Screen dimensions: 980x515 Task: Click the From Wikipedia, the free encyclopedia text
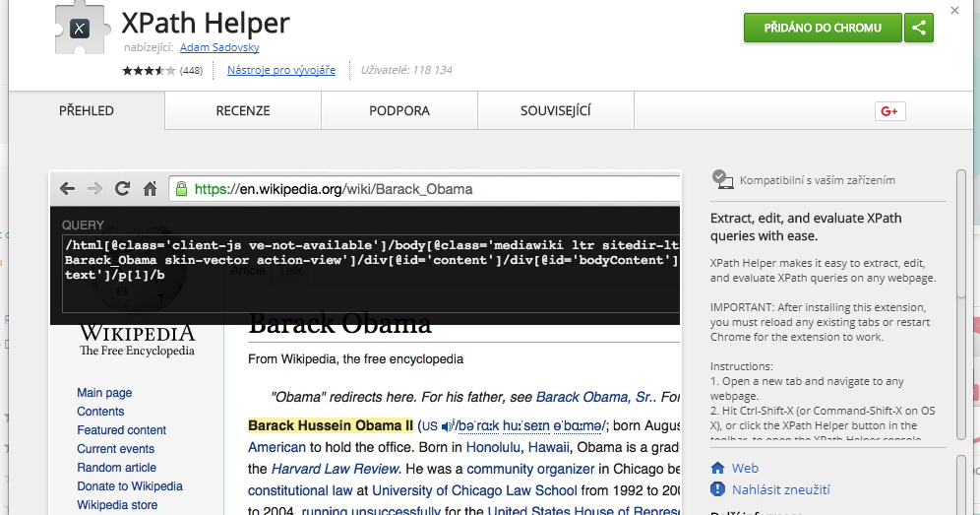pos(355,359)
